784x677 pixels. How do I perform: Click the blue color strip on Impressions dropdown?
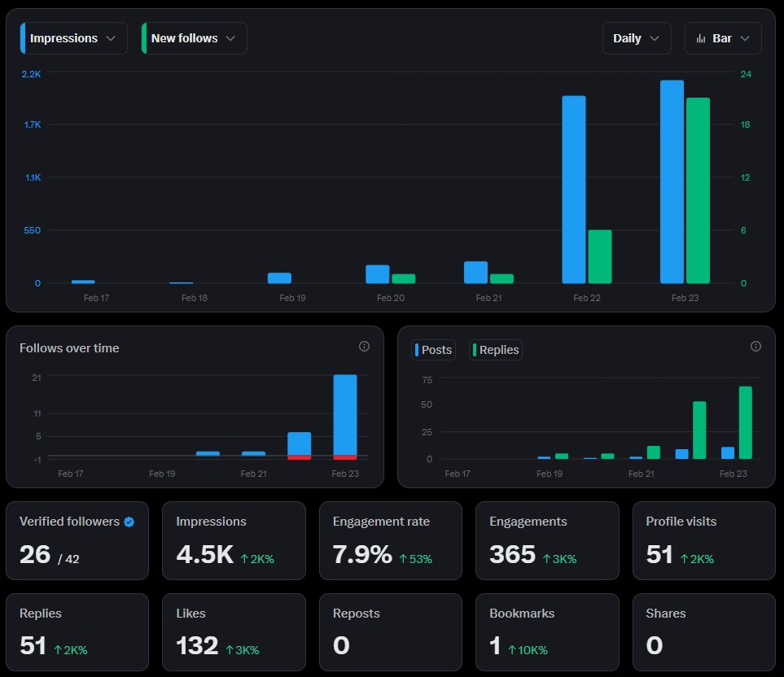click(x=23, y=38)
